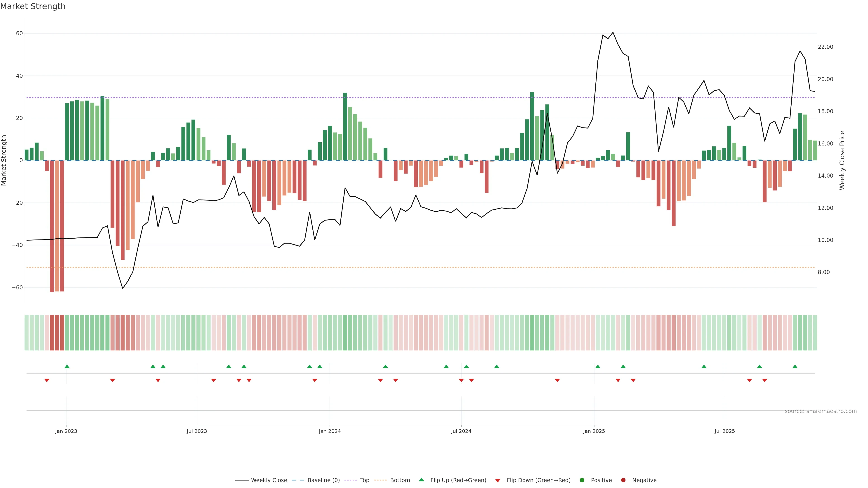The image size is (868, 488).
Task: Click Flip Down red triangle legend icon
Action: (x=498, y=481)
